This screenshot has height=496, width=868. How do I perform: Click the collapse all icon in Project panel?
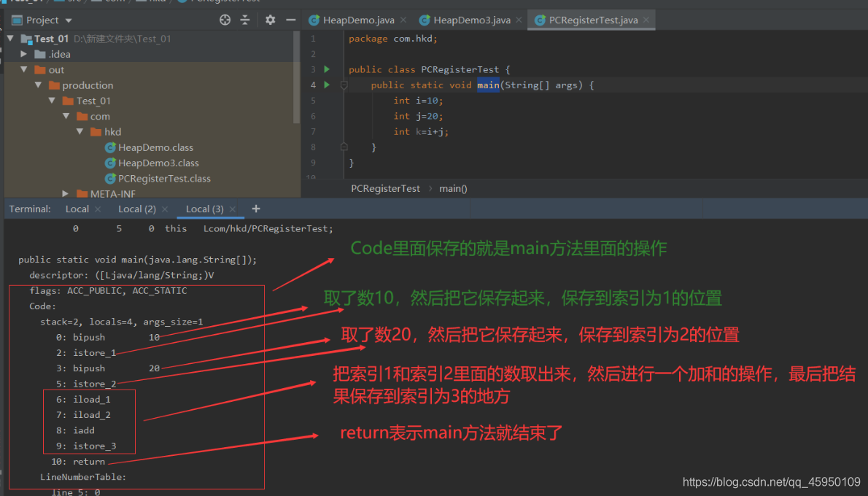point(244,20)
